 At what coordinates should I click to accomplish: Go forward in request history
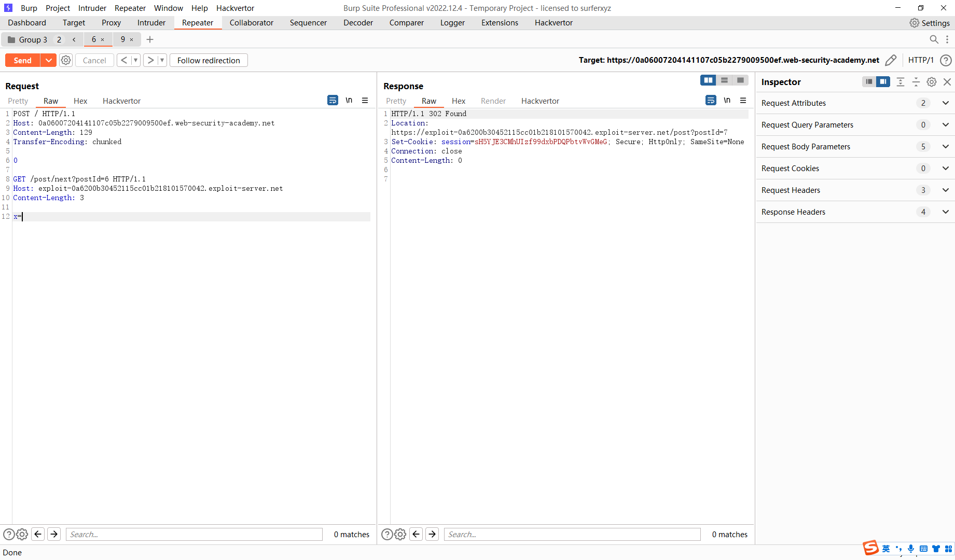(x=150, y=60)
